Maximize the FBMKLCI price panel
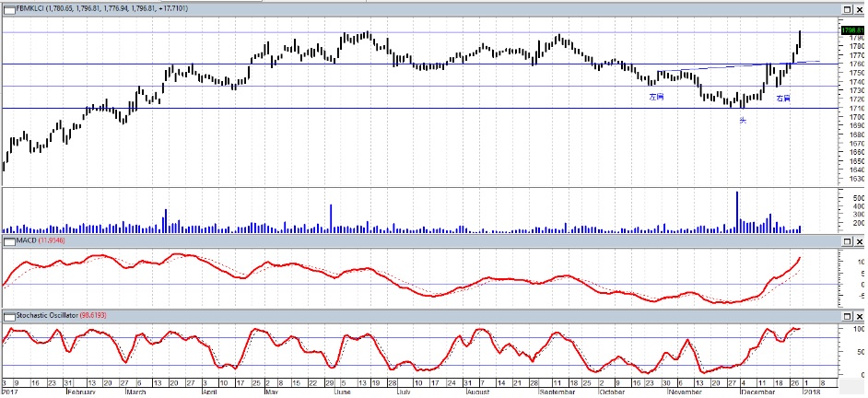This screenshot has height=398, width=868. coord(847,9)
